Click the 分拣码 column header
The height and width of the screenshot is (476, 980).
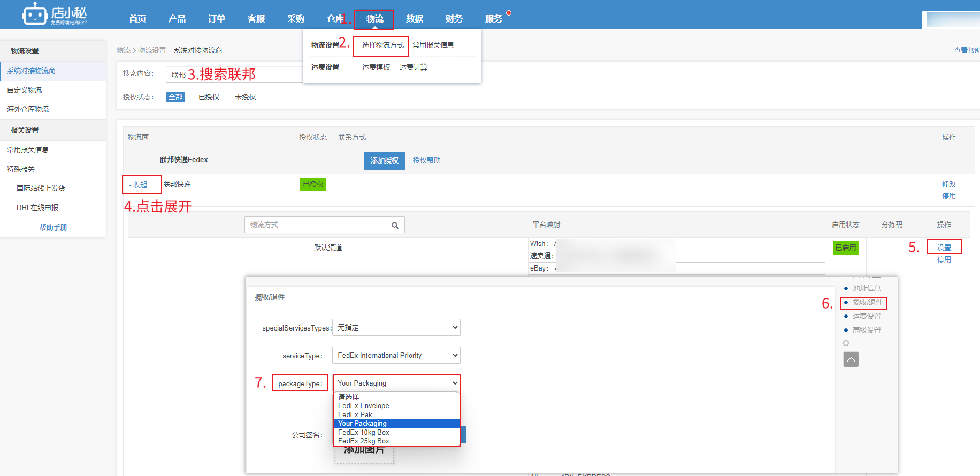892,225
